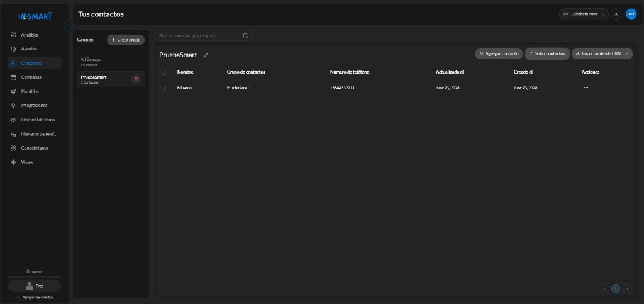Screen dimensions: 644x304
Task: Edit the PruebaSmart group name pencil icon
Action: [206, 55]
